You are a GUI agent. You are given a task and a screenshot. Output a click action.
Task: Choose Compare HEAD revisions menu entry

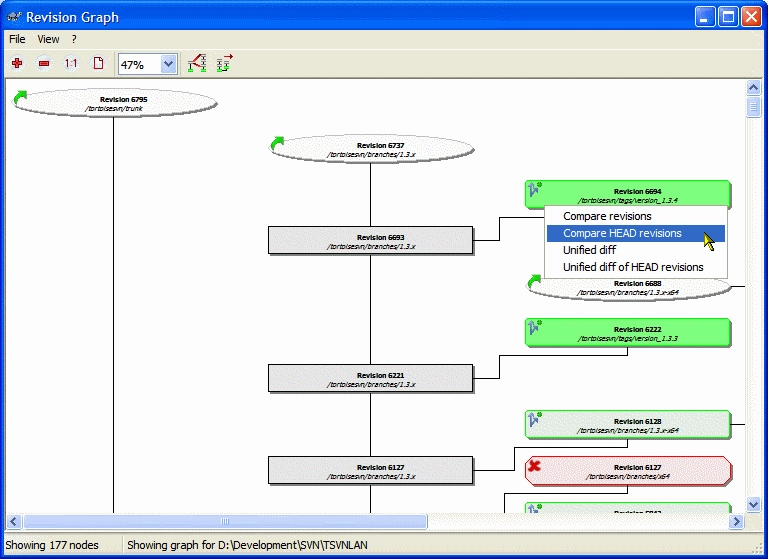(622, 233)
